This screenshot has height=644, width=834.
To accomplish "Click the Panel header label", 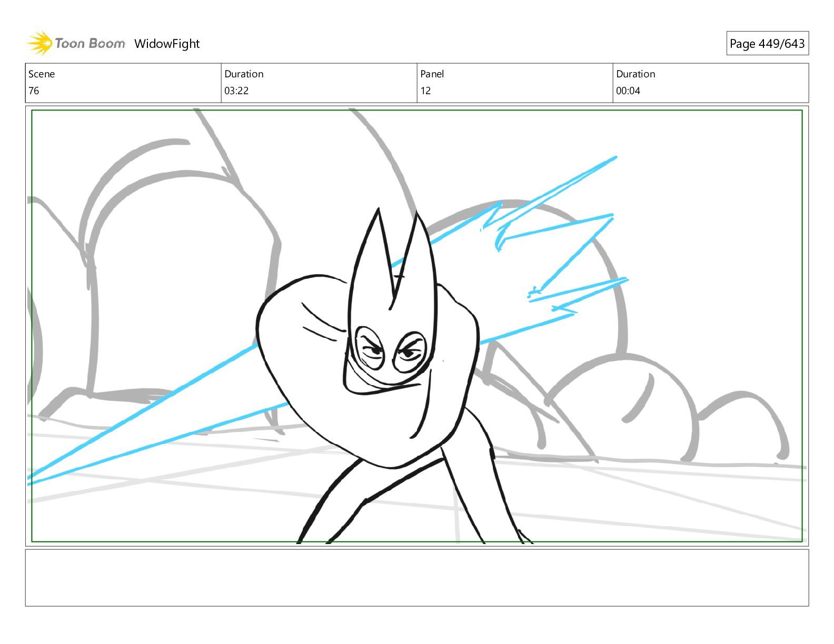I will 432,74.
